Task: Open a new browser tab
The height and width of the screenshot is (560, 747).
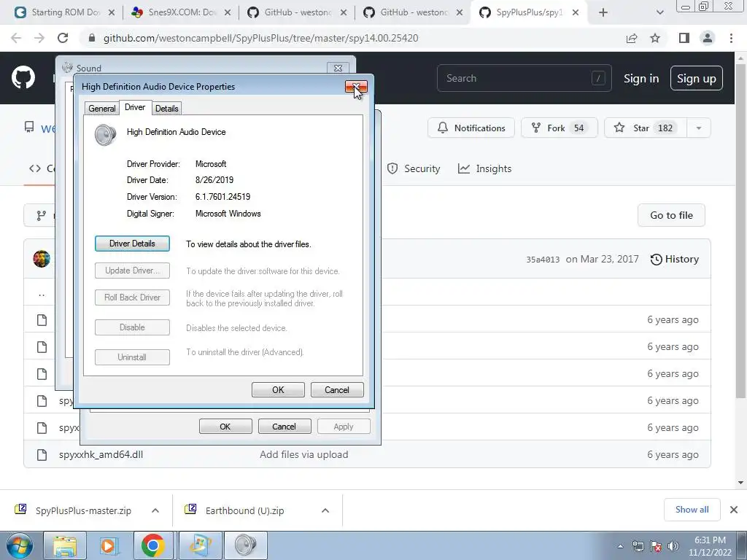Action: tap(603, 12)
